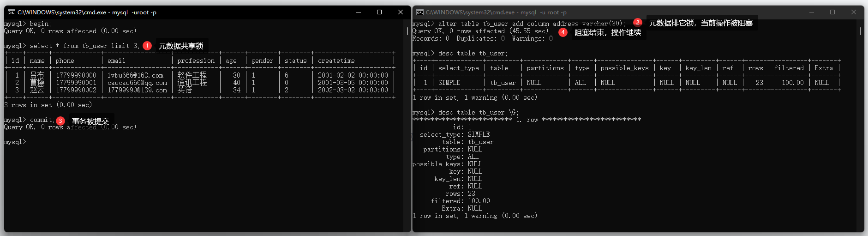The width and height of the screenshot is (868, 236).
Task: Close the left cmd.exe window
Action: pyautogui.click(x=400, y=12)
